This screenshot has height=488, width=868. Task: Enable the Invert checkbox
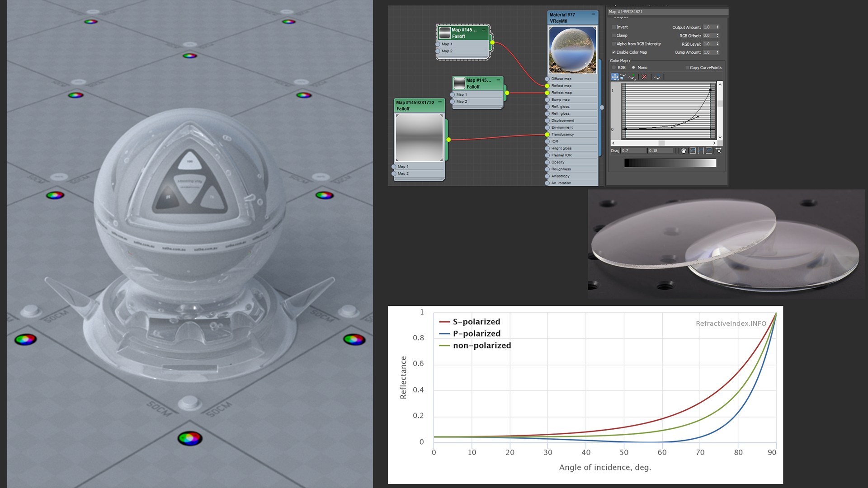coord(613,27)
